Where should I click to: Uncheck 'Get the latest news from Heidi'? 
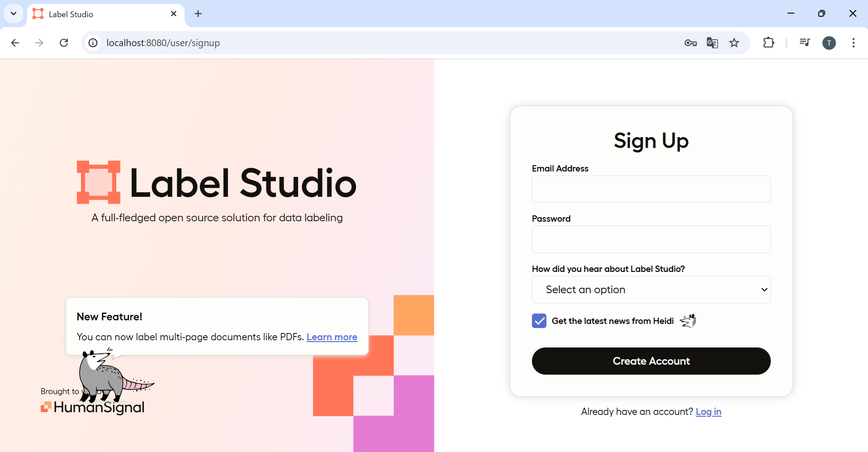click(x=539, y=321)
